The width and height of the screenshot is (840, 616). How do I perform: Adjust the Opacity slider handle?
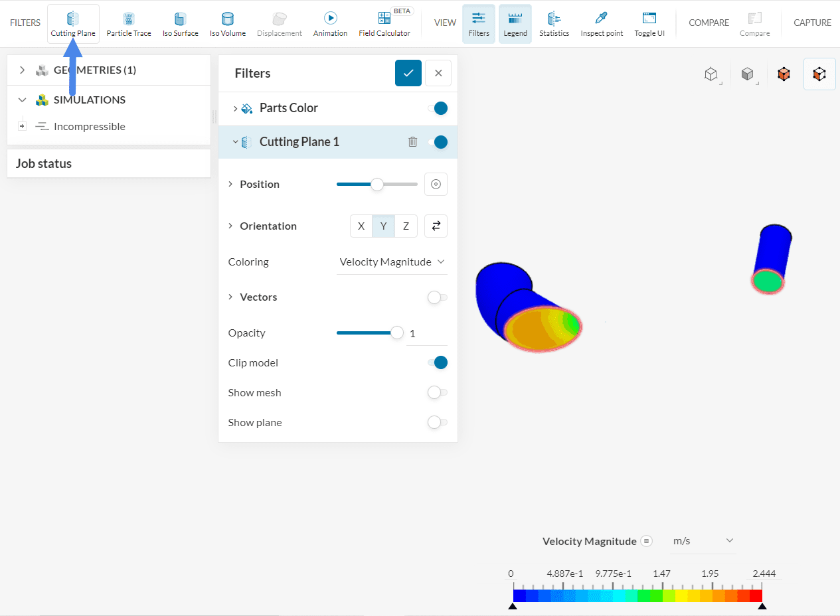click(x=397, y=333)
